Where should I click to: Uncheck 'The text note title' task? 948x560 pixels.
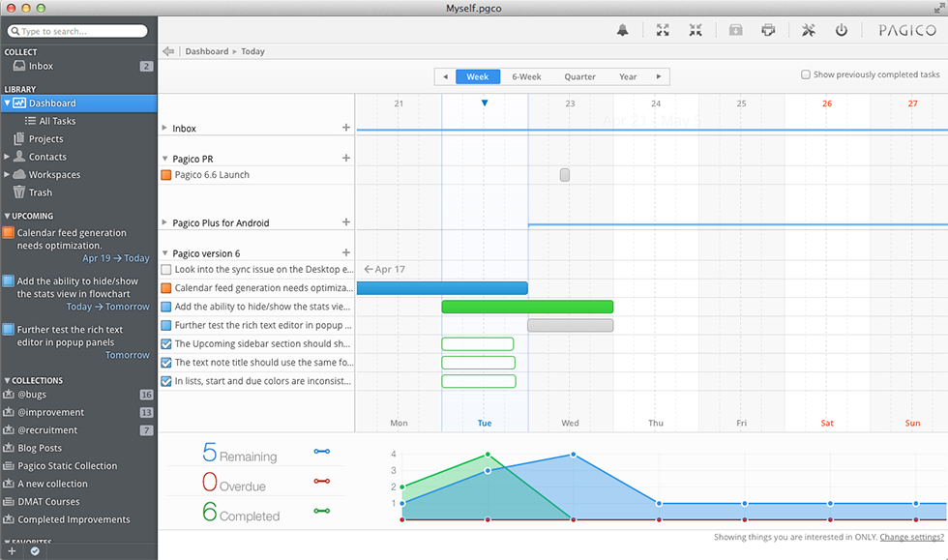(166, 363)
